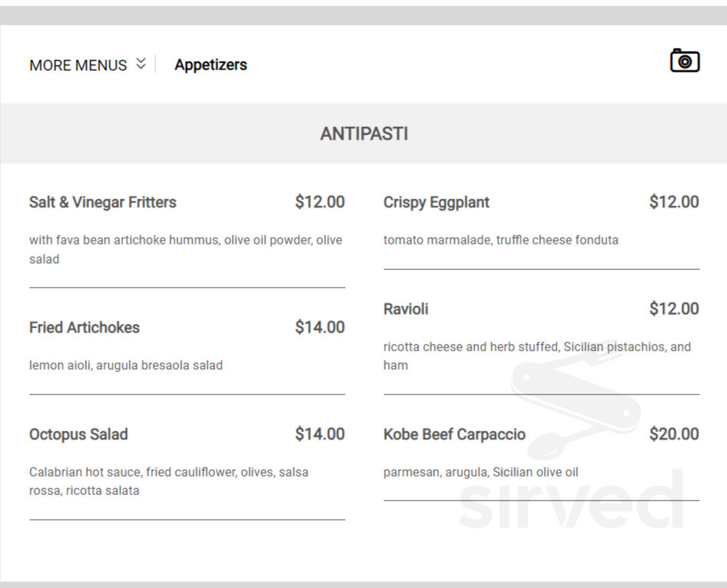Select the $20.00 price for Kobe Beef Carpaccio
727x588 pixels.
coord(673,434)
